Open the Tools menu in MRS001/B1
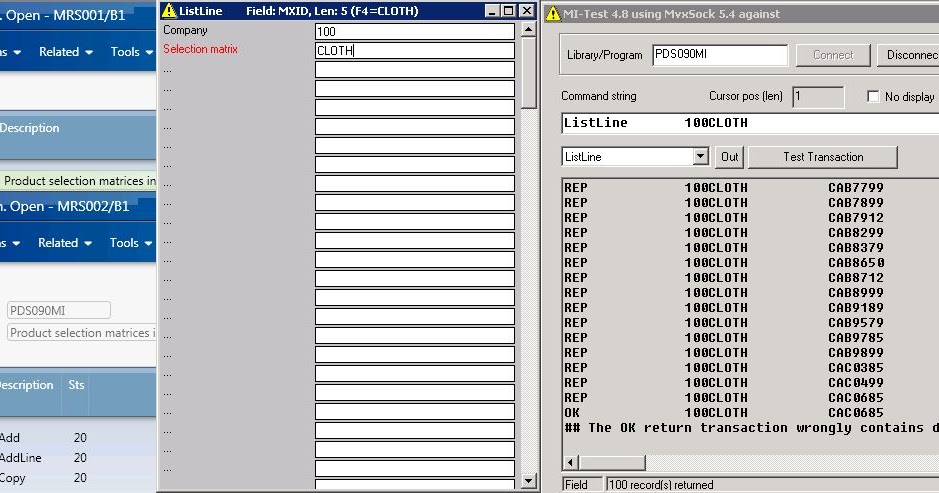 (x=132, y=52)
